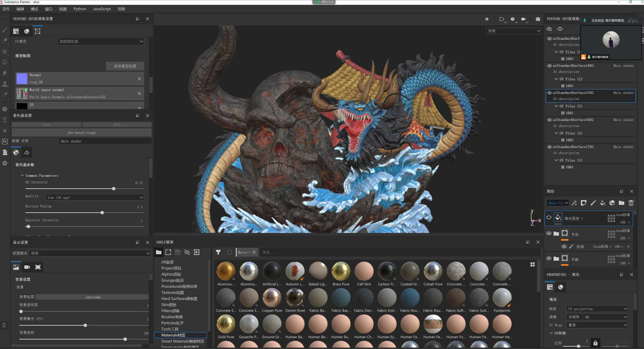Open the 窗口 menu
This screenshot has height=349, width=644.
48,9
